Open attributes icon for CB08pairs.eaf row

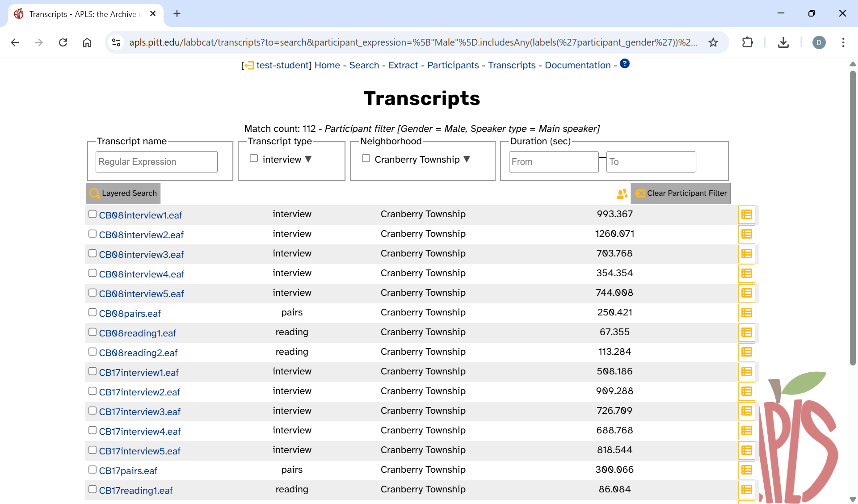point(746,313)
